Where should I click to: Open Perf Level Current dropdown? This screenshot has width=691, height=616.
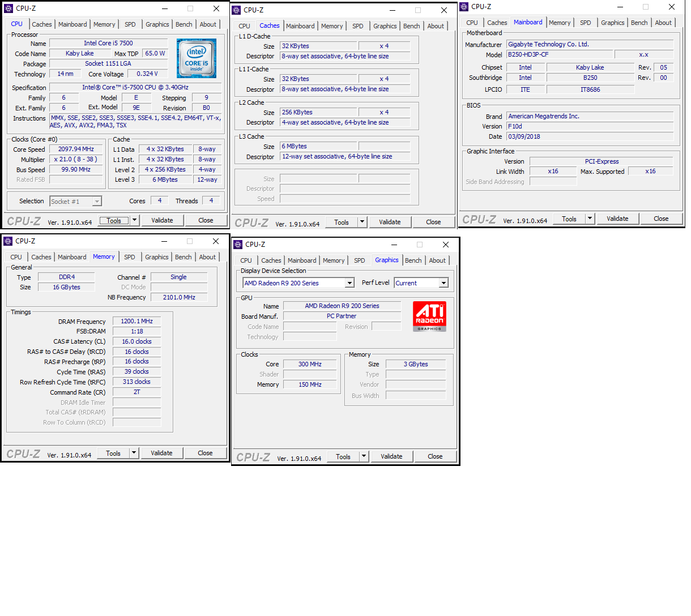421,283
